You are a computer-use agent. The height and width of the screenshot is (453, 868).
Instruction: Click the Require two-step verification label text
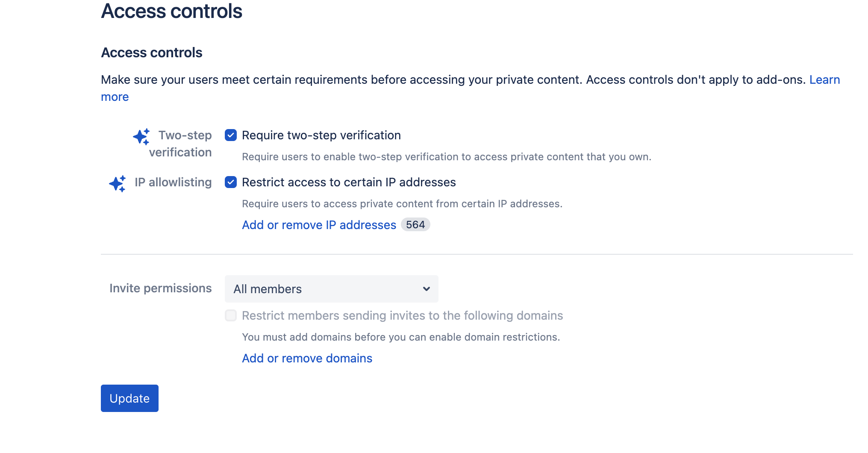point(321,135)
